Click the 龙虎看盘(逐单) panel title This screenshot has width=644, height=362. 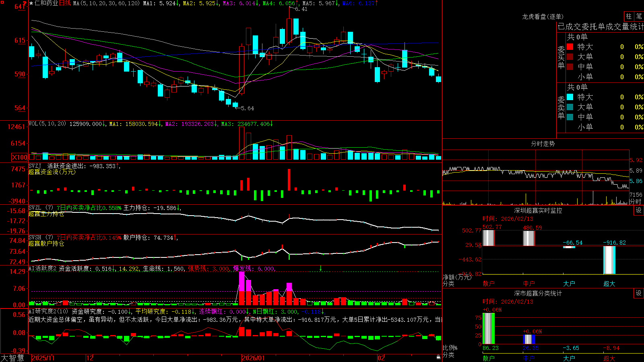(x=543, y=16)
